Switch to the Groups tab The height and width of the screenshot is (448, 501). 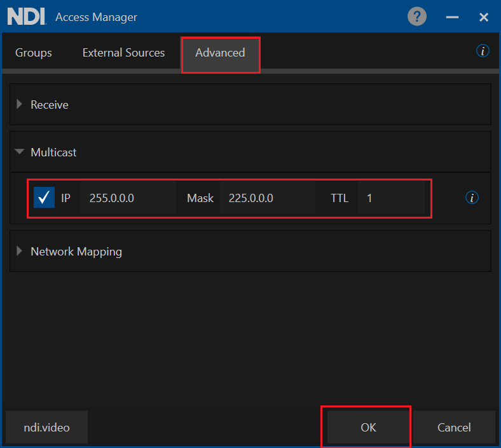34,53
